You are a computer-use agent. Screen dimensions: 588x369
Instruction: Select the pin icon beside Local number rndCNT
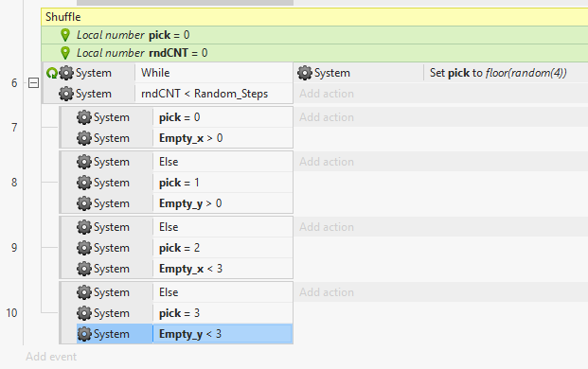(x=65, y=53)
